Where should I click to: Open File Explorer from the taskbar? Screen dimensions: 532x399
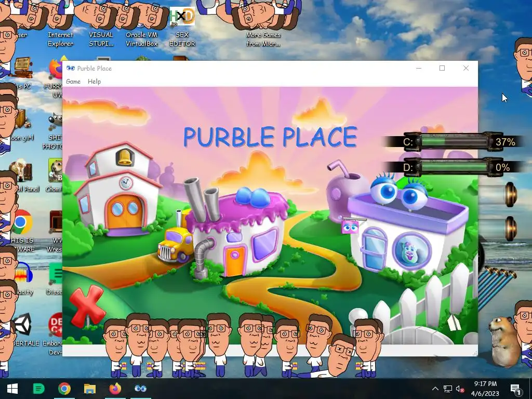[x=89, y=389]
